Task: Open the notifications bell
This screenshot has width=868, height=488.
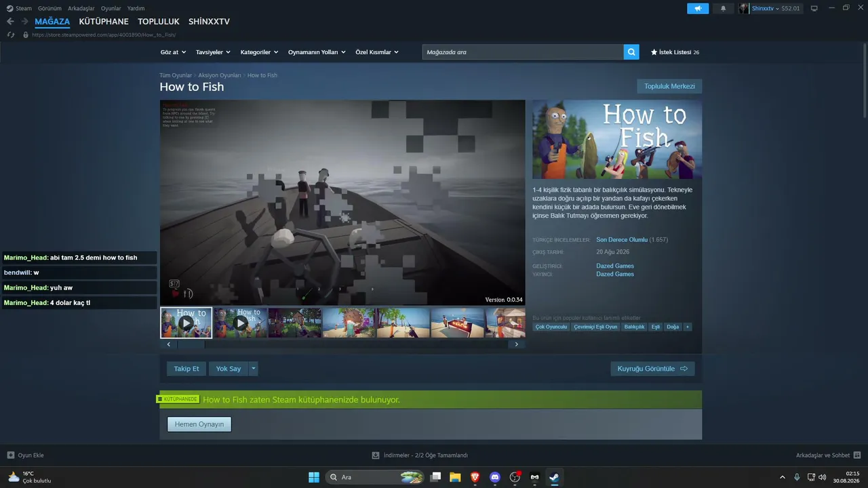Action: point(723,8)
